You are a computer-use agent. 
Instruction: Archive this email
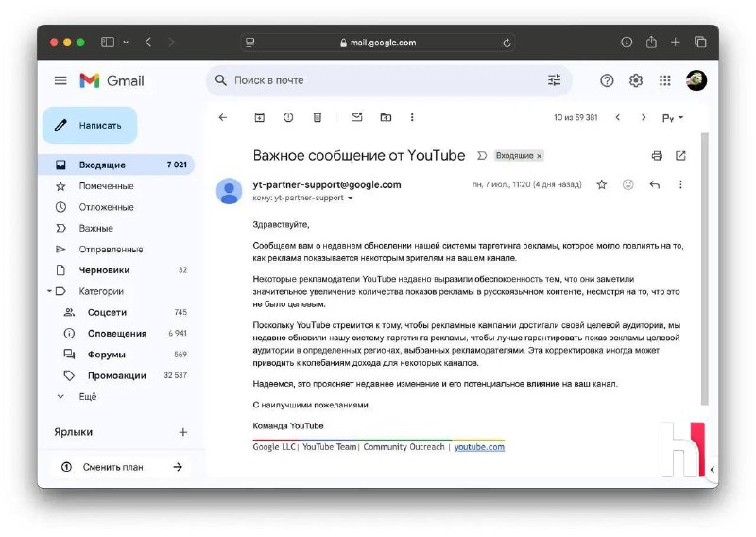pos(259,117)
